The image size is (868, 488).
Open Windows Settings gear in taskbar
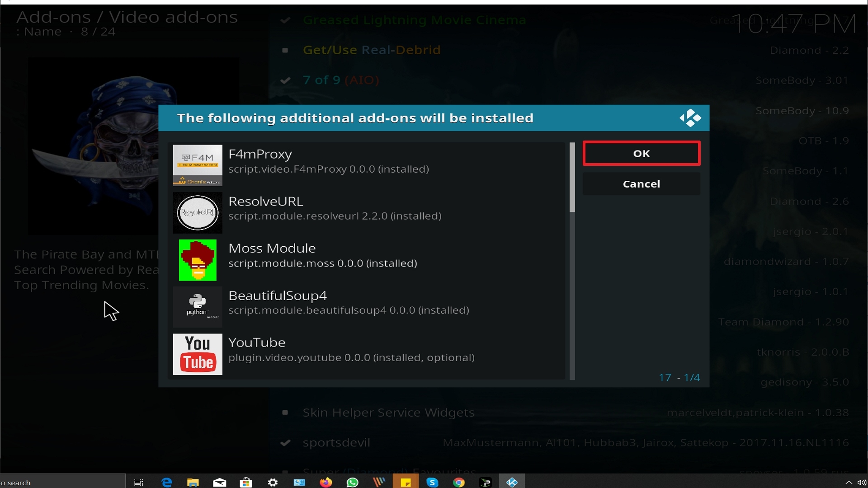point(273,482)
